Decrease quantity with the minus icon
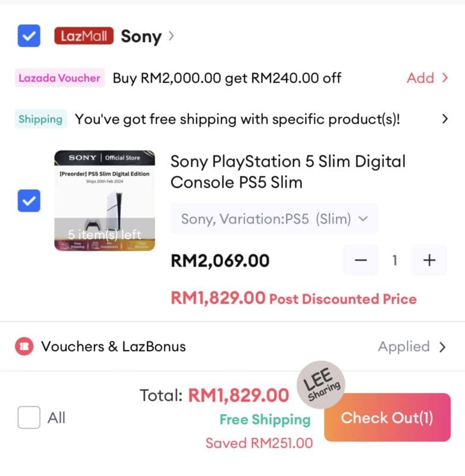 (x=361, y=260)
